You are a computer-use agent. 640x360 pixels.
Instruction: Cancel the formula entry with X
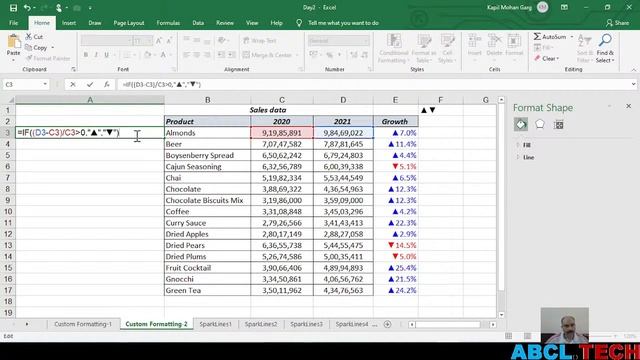pyautogui.click(x=73, y=84)
